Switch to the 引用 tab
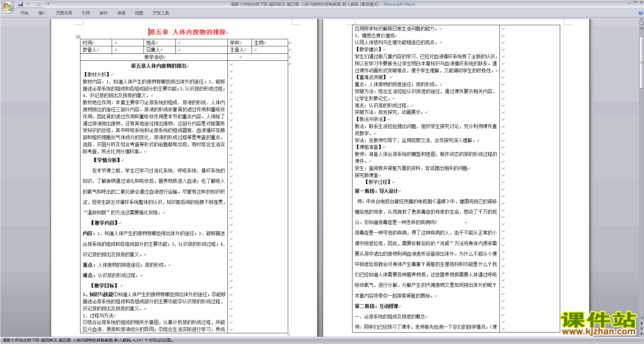The image size is (644, 344). (86, 13)
